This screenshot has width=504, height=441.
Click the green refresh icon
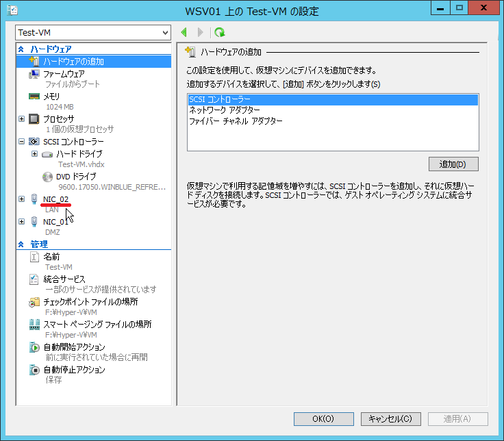point(220,32)
